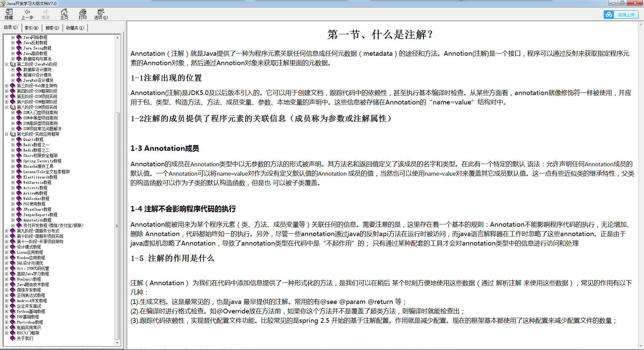The image size is (644, 350).
Task: Click book icon beside Elasticsearch教程
Action: [19, 177]
